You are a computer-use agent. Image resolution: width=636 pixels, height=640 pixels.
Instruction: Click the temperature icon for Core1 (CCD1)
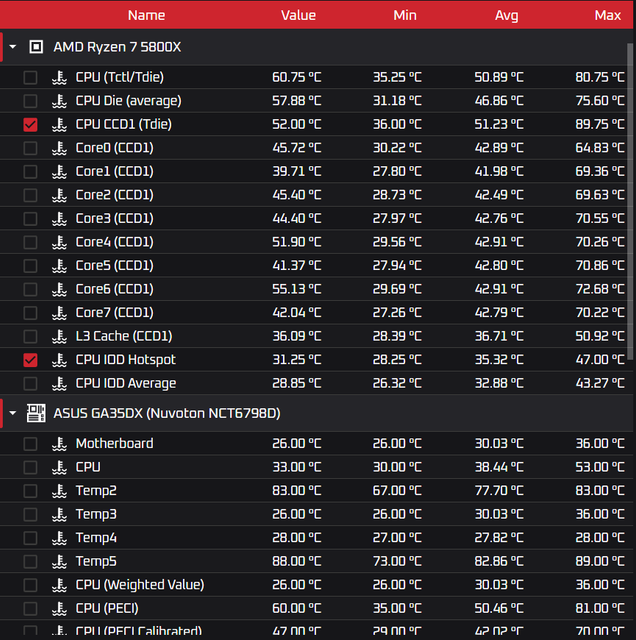pos(60,171)
